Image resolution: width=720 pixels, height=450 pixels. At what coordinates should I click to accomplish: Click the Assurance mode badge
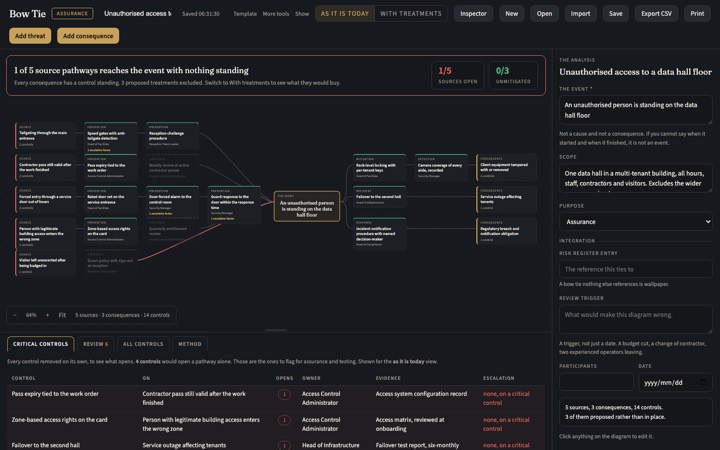(72, 13)
